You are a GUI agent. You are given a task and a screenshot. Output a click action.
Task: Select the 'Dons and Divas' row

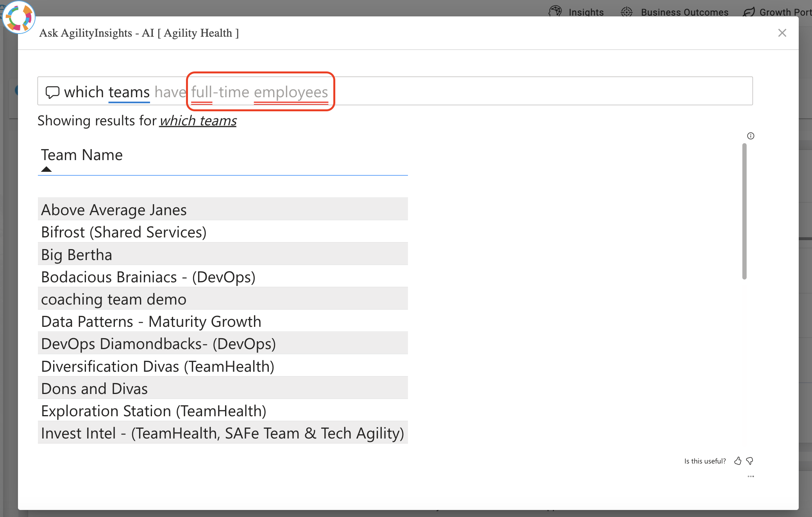point(223,388)
